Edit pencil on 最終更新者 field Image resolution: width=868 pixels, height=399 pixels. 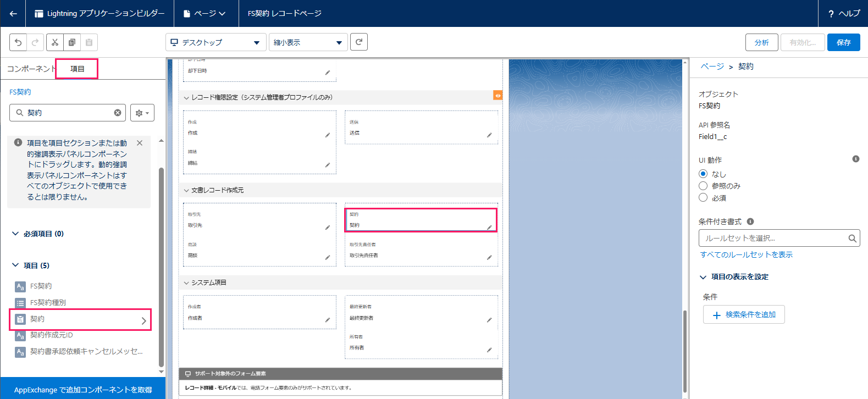click(x=489, y=320)
